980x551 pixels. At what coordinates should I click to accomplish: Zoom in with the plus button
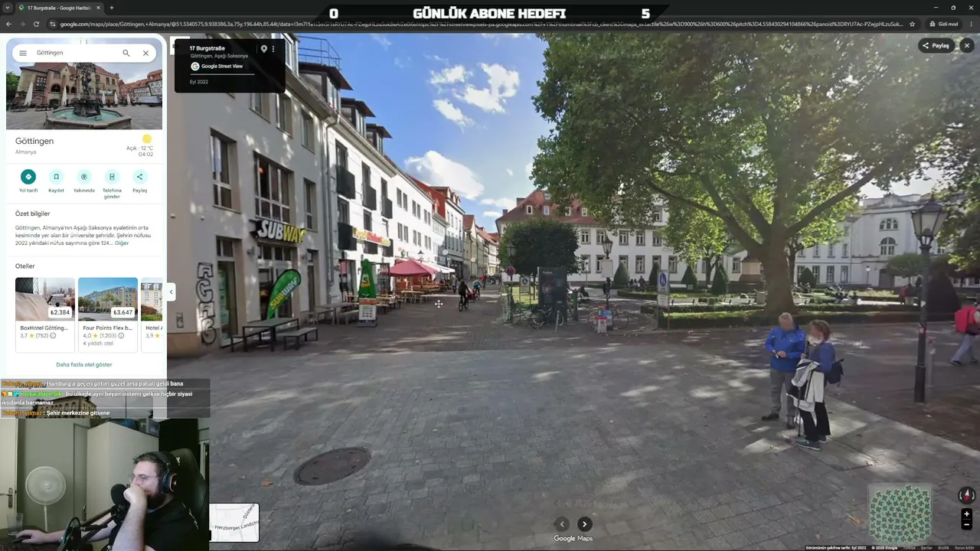[x=966, y=514]
